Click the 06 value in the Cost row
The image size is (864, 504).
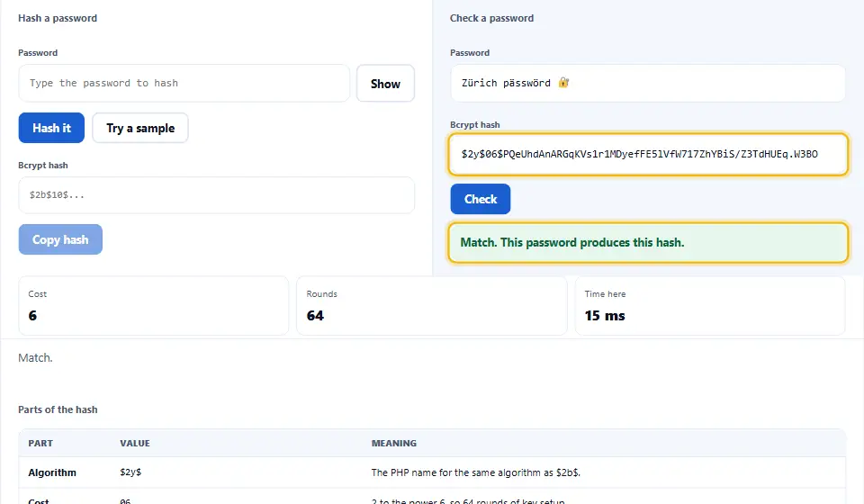(125, 501)
